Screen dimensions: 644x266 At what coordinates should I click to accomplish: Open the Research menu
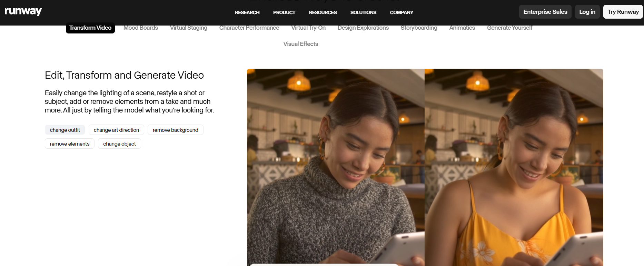click(247, 12)
